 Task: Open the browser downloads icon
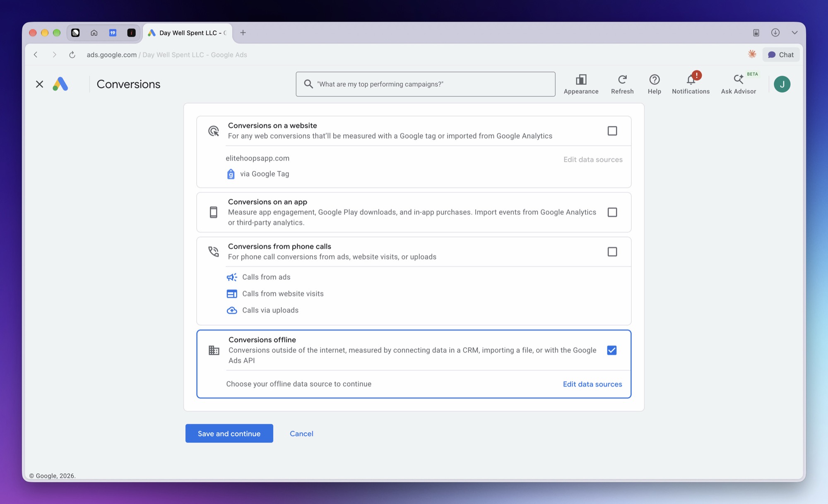(775, 33)
